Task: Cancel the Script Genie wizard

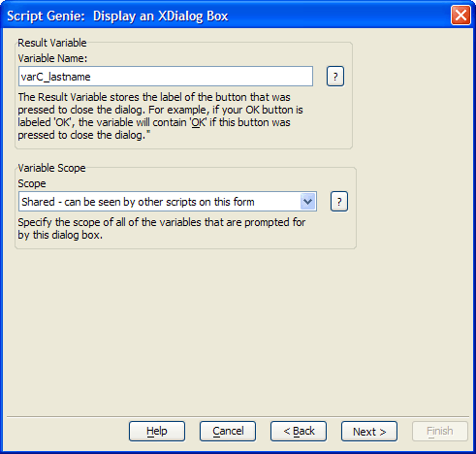Action: click(x=228, y=431)
